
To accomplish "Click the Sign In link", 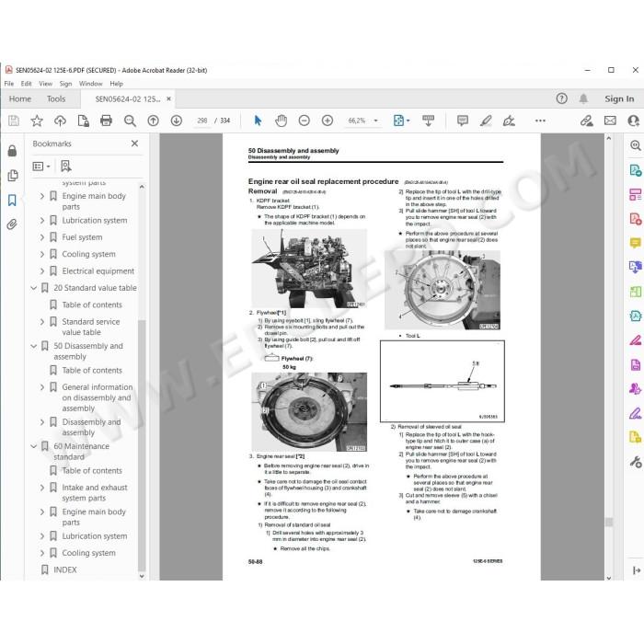I will (x=619, y=99).
